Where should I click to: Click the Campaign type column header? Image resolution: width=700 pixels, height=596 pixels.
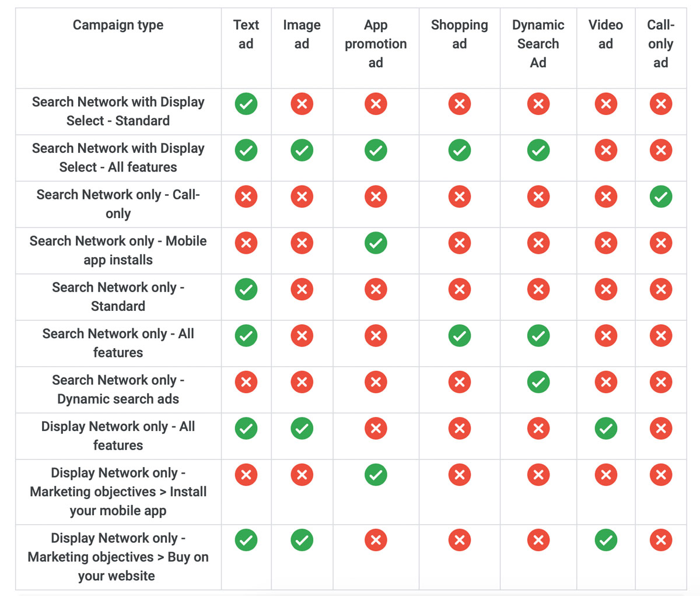tap(118, 25)
